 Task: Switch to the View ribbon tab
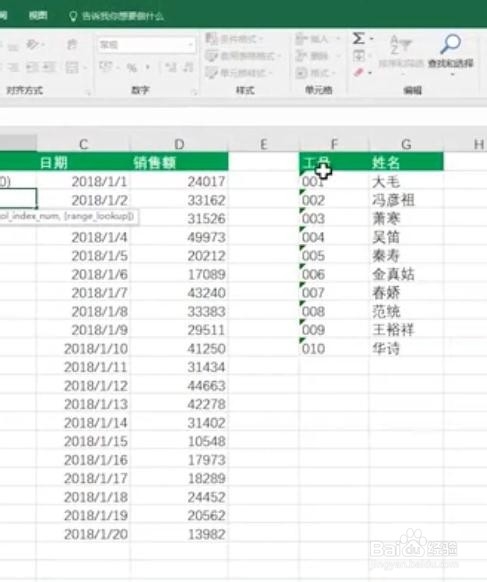38,15
